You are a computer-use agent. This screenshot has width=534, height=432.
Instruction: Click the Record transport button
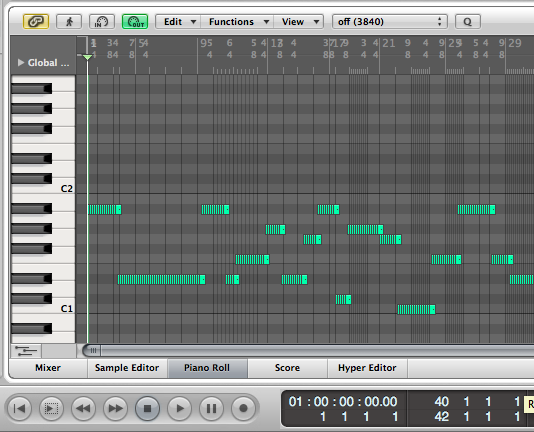tap(244, 408)
